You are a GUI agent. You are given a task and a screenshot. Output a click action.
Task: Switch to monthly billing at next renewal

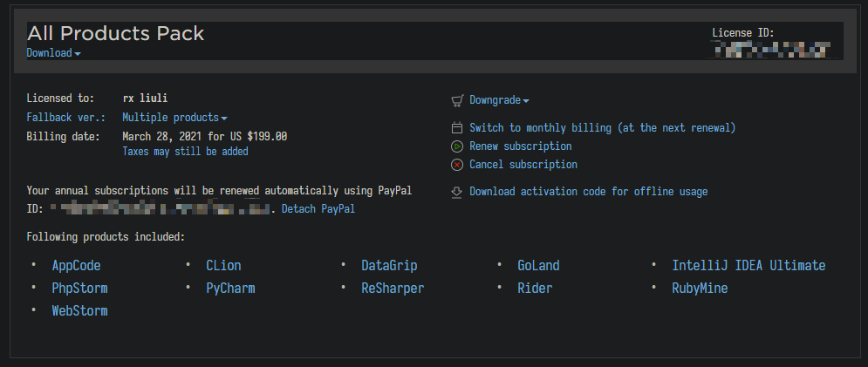point(602,128)
